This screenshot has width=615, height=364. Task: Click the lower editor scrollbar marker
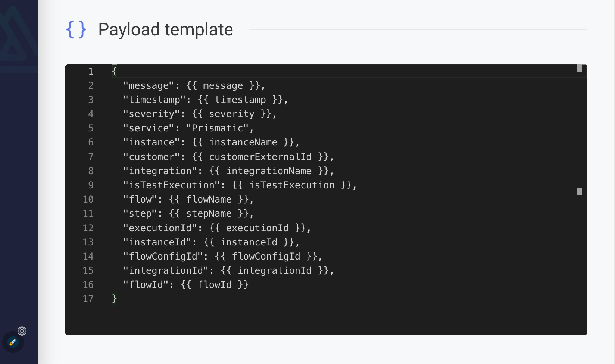580,191
